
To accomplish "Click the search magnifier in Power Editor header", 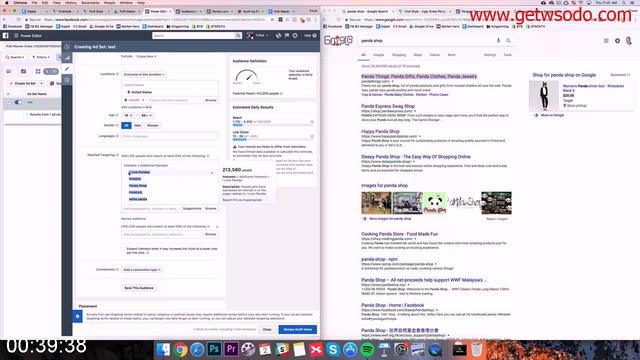I will click(238, 36).
